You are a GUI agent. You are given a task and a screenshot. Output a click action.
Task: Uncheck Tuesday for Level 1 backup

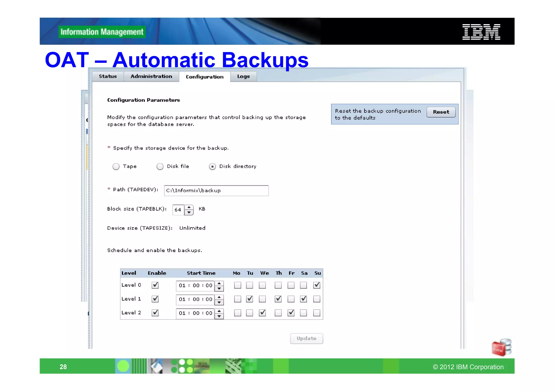pyautogui.click(x=250, y=299)
